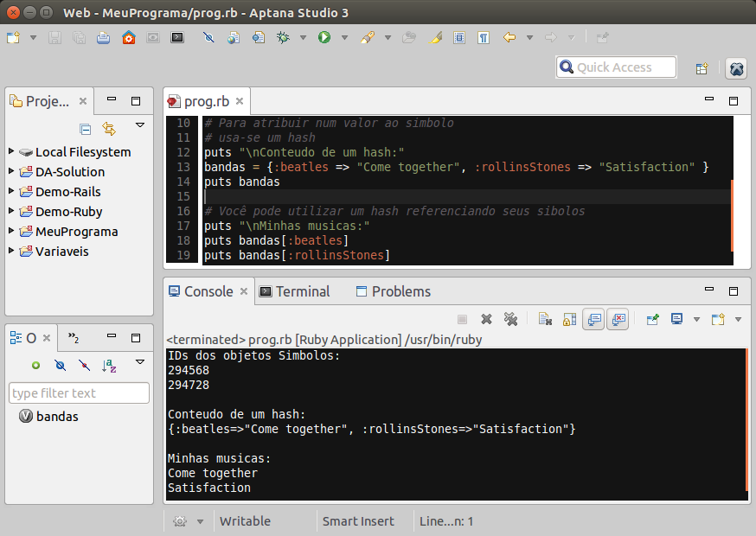This screenshot has width=756, height=536.
Task: Click the Outline filter text field
Action: pyautogui.click(x=79, y=393)
